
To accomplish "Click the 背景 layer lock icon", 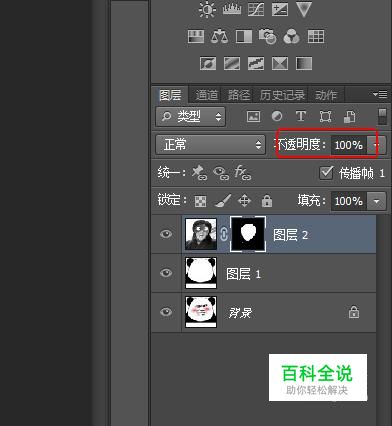I will pyautogui.click(x=354, y=312).
